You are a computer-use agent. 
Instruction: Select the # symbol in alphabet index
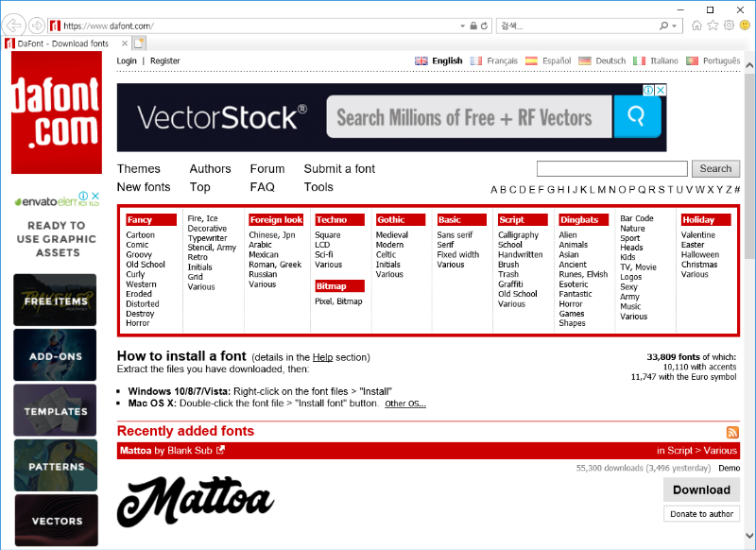(737, 189)
